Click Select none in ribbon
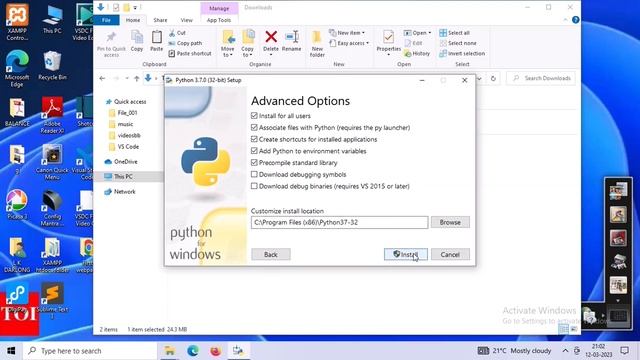The height and width of the screenshot is (360, 640). 458,43
